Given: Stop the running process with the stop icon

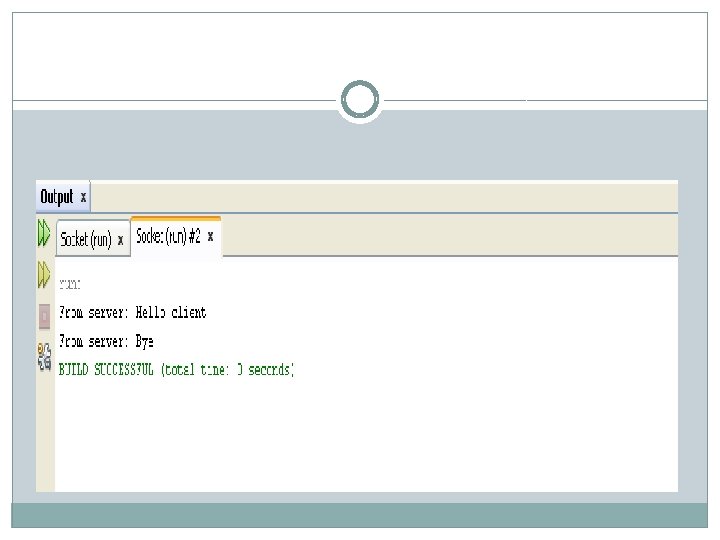Looking at the screenshot, I should click(x=44, y=316).
